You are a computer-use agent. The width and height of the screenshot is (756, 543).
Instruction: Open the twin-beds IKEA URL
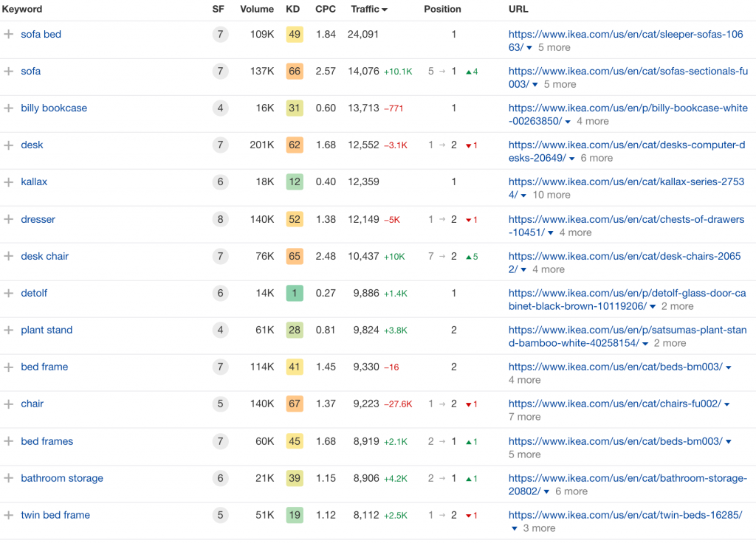[x=625, y=515]
